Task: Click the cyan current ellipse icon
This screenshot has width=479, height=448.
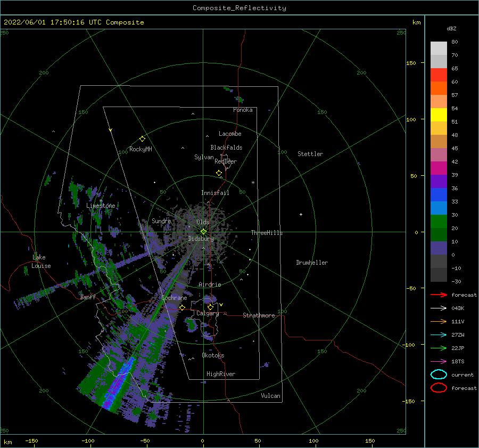Action: point(439,374)
